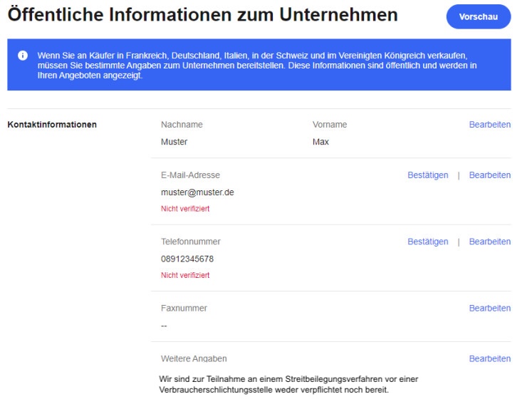This screenshot has height=414, width=532.
Task: Click 'Nicht verifiziert' status under the phone number
Action: (x=185, y=275)
